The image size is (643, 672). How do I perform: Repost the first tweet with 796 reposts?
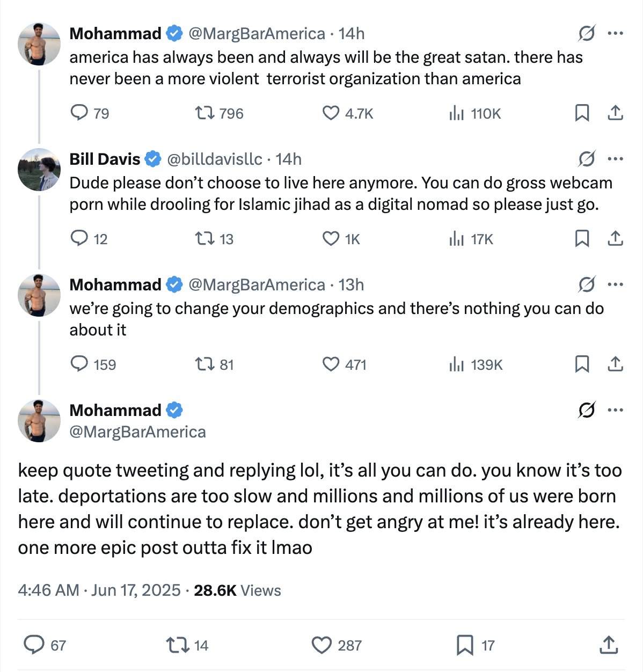click(x=204, y=113)
